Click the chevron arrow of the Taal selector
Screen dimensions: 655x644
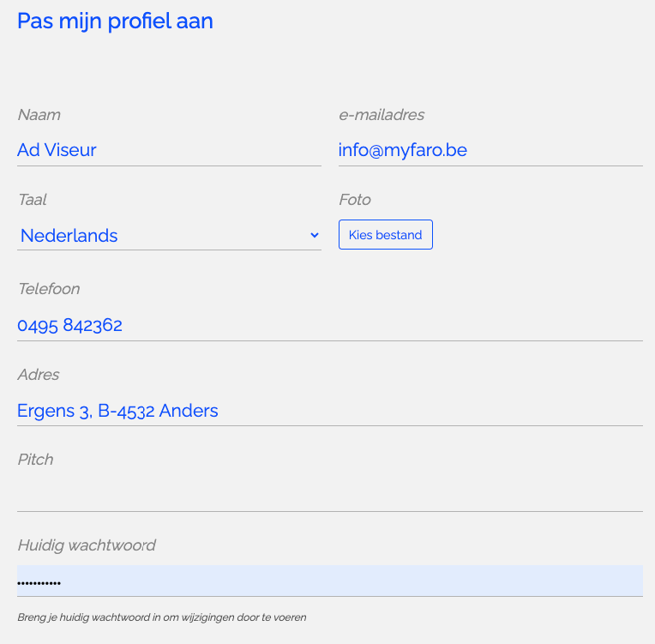pos(315,235)
